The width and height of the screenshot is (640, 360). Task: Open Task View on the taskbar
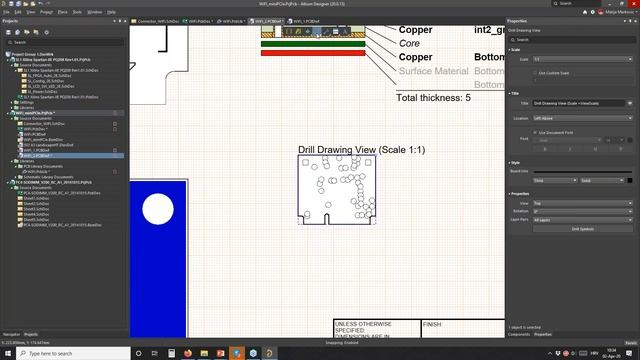coord(155,353)
